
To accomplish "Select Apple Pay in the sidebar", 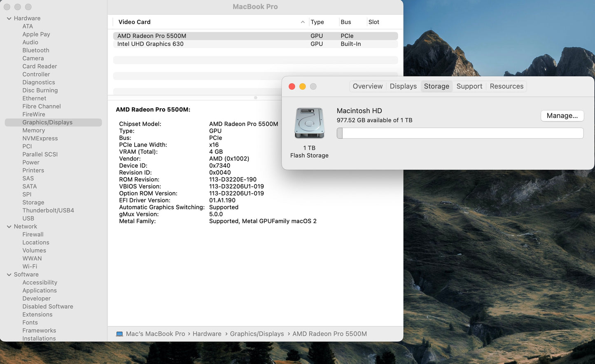I will coord(36,35).
